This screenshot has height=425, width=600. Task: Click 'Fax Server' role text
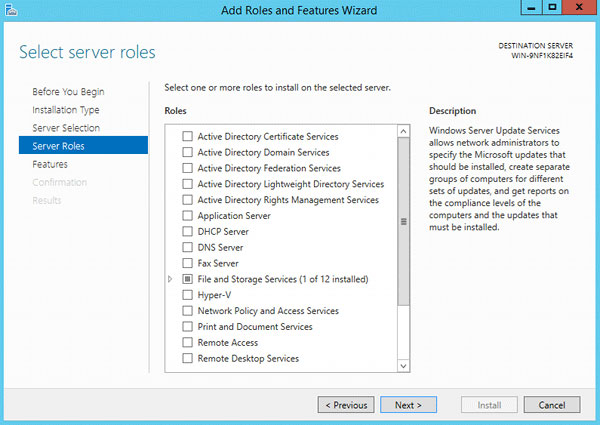(x=218, y=263)
